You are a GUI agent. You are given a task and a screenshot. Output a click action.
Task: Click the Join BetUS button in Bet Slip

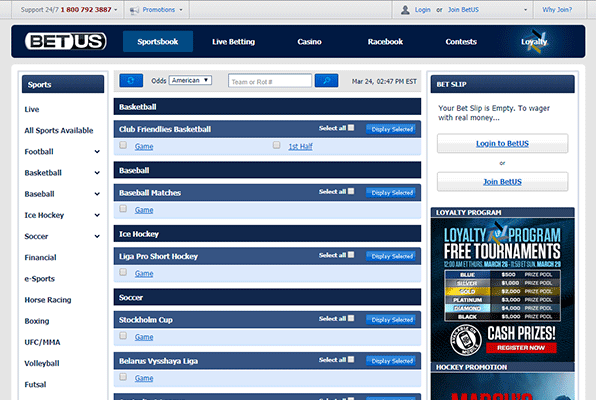[x=502, y=182]
